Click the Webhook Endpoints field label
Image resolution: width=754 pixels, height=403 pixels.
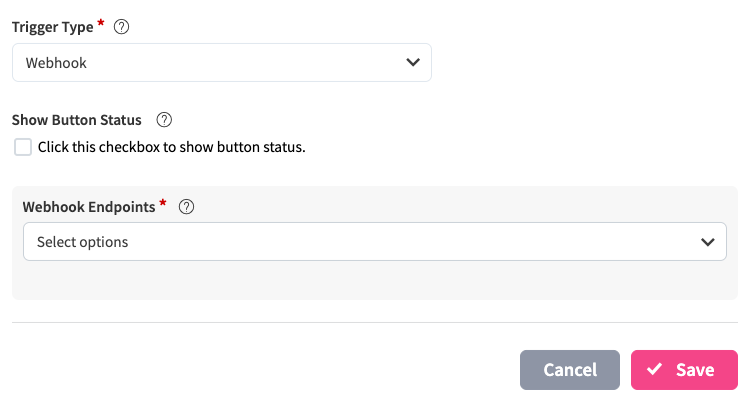tap(89, 207)
